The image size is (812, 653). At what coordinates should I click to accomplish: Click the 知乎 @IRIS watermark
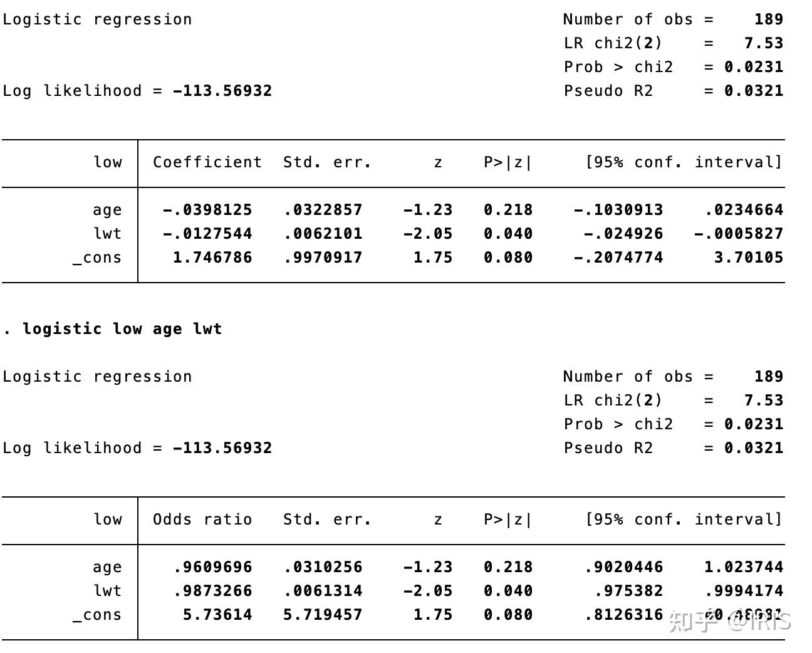[730, 621]
